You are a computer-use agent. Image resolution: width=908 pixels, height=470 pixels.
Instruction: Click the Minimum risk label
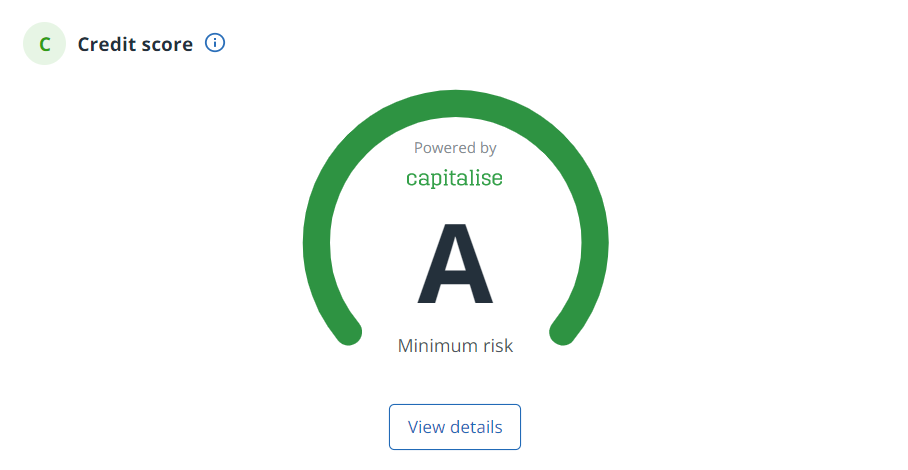pyautogui.click(x=455, y=346)
